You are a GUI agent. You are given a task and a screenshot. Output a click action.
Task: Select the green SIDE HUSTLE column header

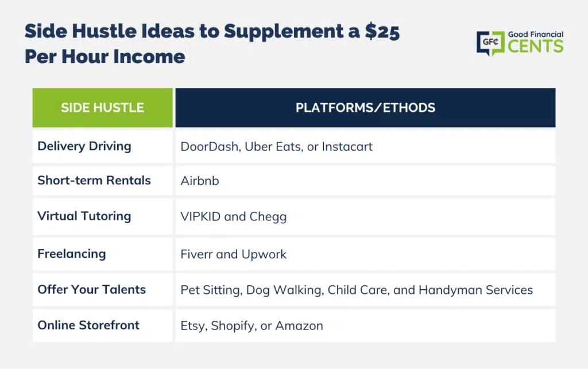(102, 108)
